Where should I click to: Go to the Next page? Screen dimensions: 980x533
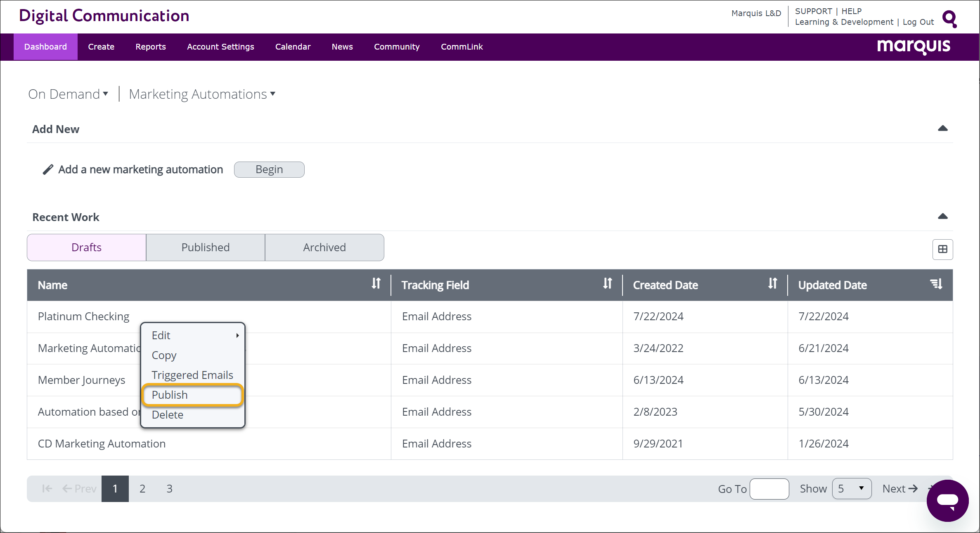pyautogui.click(x=900, y=489)
